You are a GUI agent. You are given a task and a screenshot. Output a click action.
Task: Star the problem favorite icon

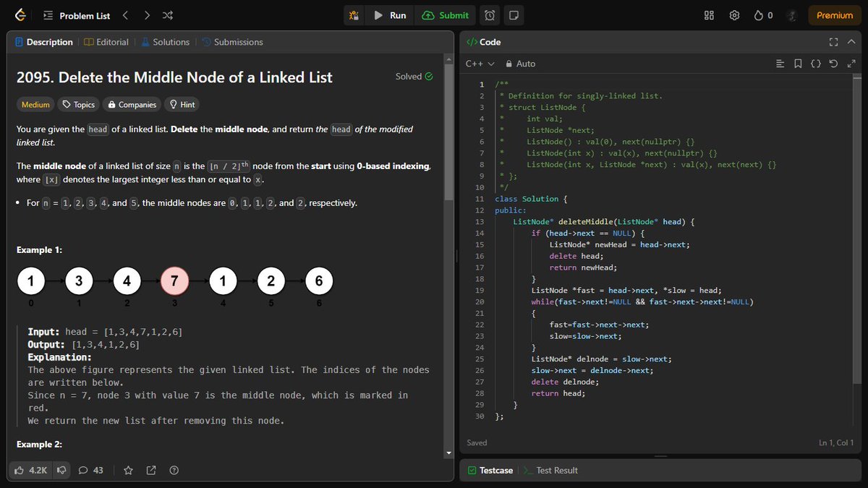point(128,471)
